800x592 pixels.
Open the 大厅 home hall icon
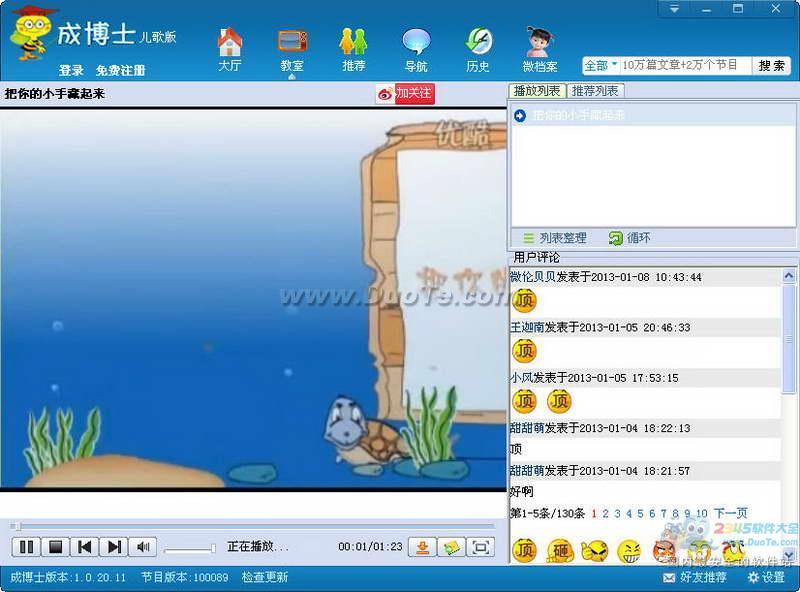click(230, 48)
